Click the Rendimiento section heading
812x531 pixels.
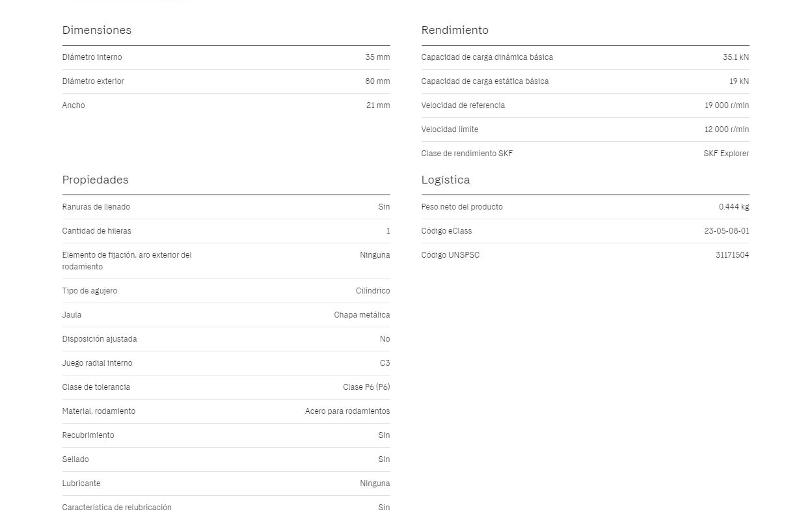[x=454, y=30]
